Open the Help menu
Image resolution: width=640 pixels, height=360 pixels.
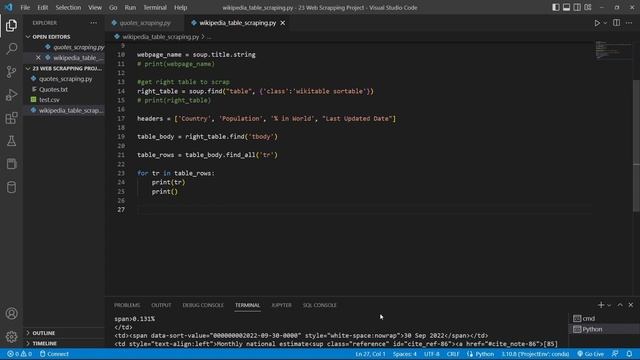pos(180,7)
